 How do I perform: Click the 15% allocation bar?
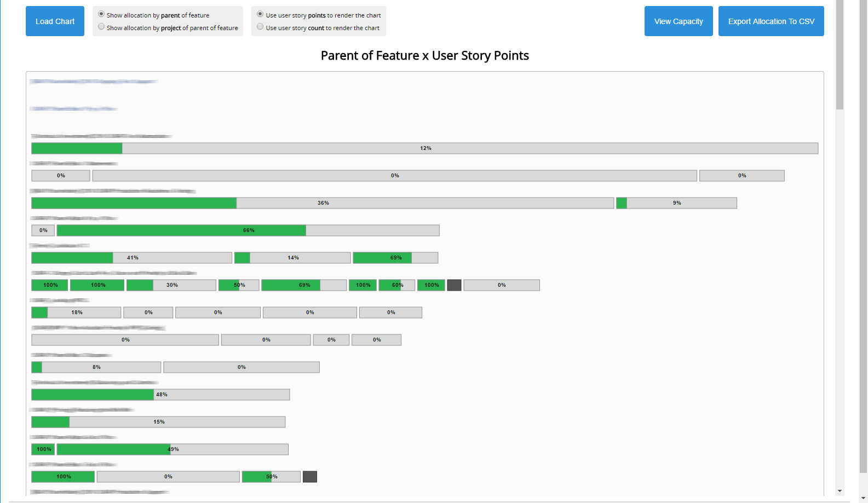click(158, 422)
